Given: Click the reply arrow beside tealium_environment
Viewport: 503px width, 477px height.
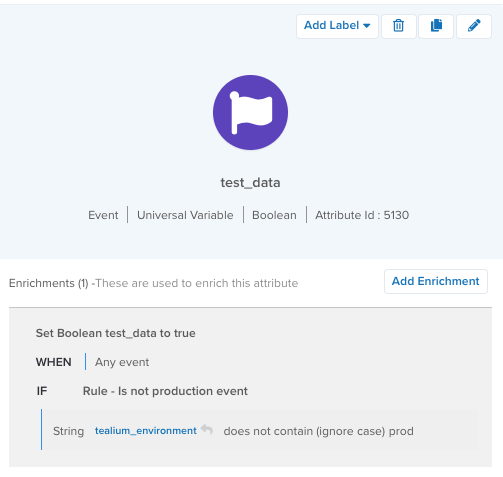Looking at the screenshot, I should click(x=207, y=429).
